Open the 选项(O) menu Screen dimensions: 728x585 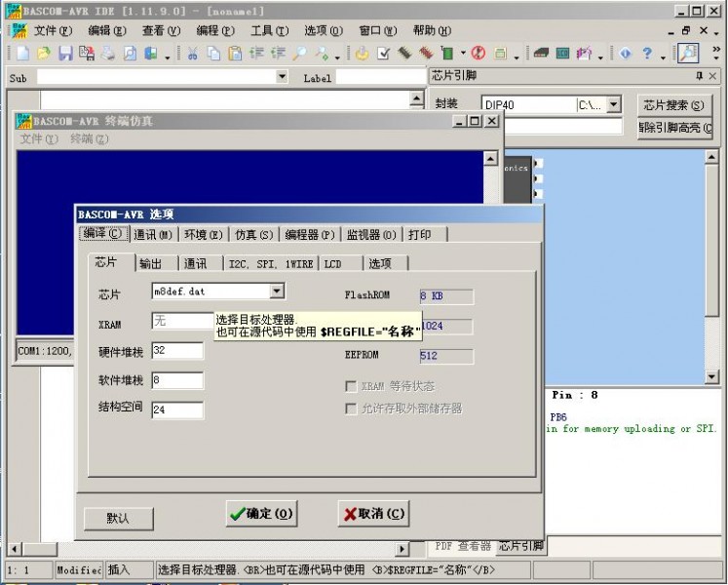(324, 30)
